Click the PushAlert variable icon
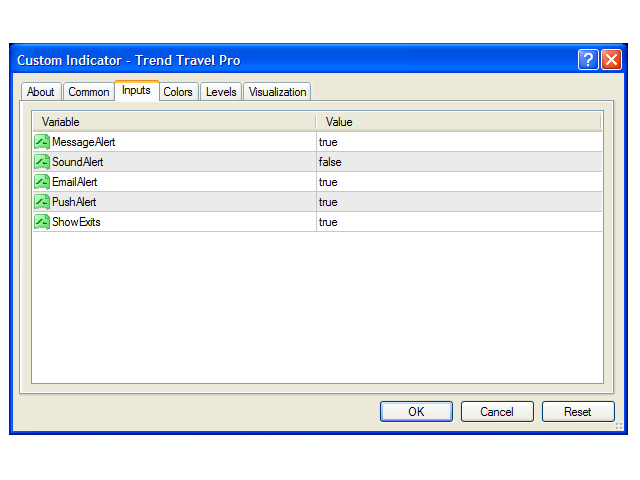The width and height of the screenshot is (640, 480). [x=42, y=202]
